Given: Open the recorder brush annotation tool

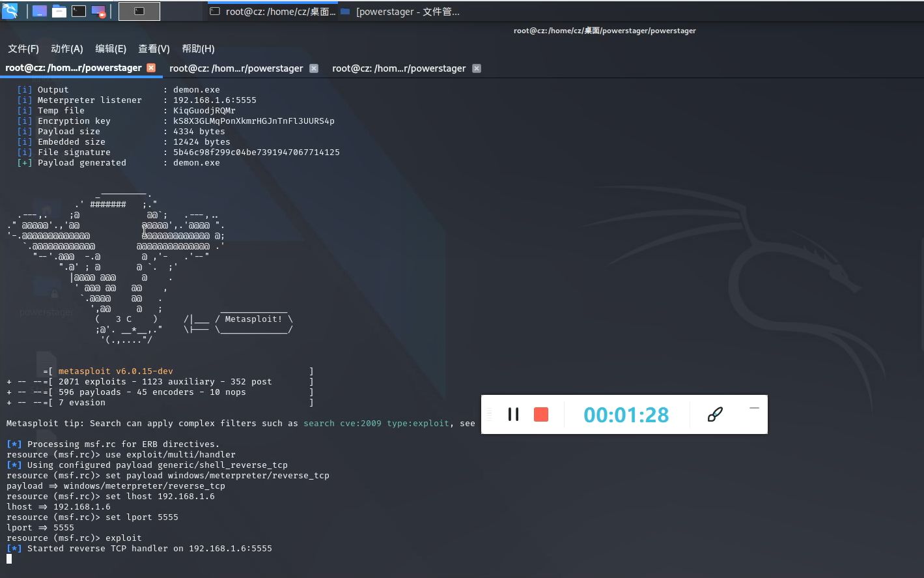Looking at the screenshot, I should 715,414.
